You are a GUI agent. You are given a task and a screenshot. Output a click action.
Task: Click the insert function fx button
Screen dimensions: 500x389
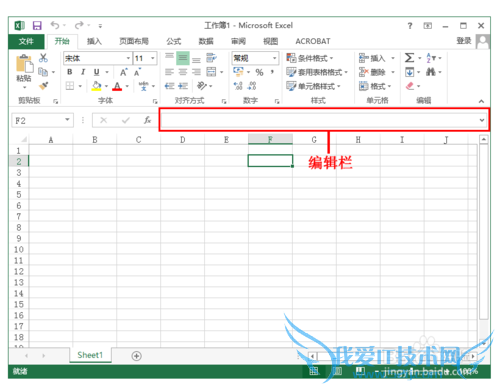pyautogui.click(x=147, y=120)
